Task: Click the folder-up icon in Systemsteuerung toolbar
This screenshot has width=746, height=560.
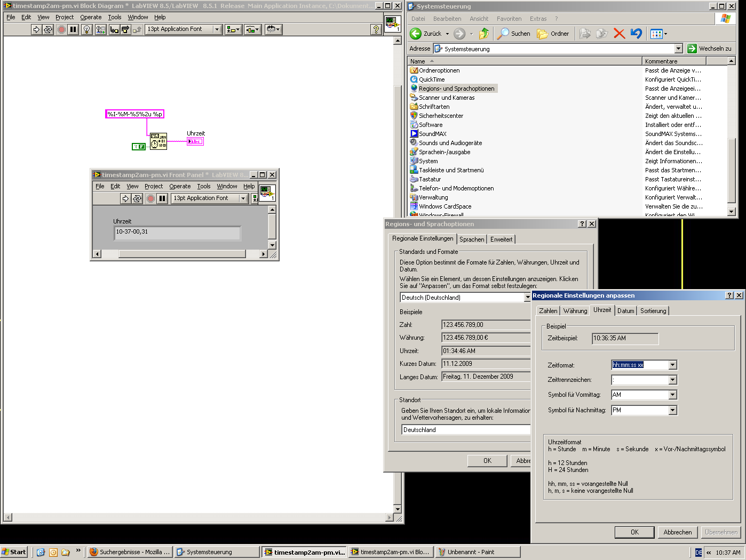Action: click(x=483, y=34)
